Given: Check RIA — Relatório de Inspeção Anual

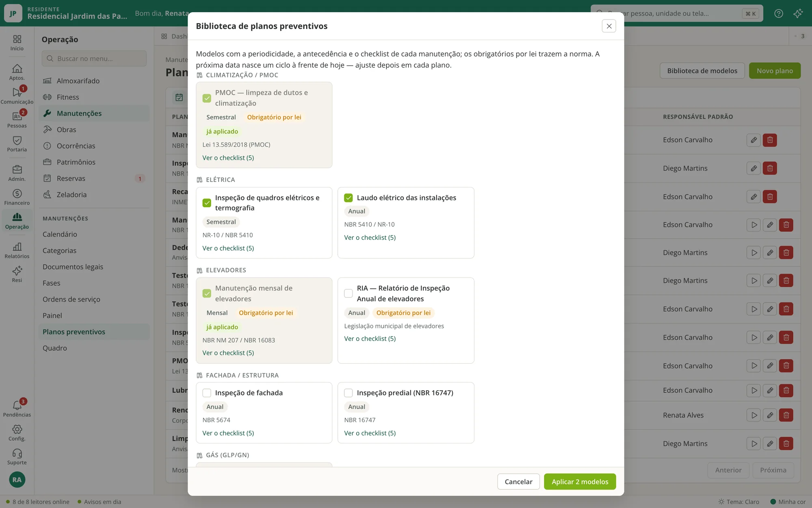Looking at the screenshot, I should pos(348,293).
